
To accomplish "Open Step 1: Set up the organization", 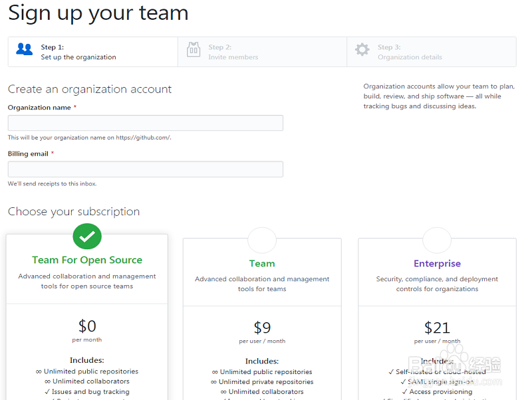I will click(78, 52).
